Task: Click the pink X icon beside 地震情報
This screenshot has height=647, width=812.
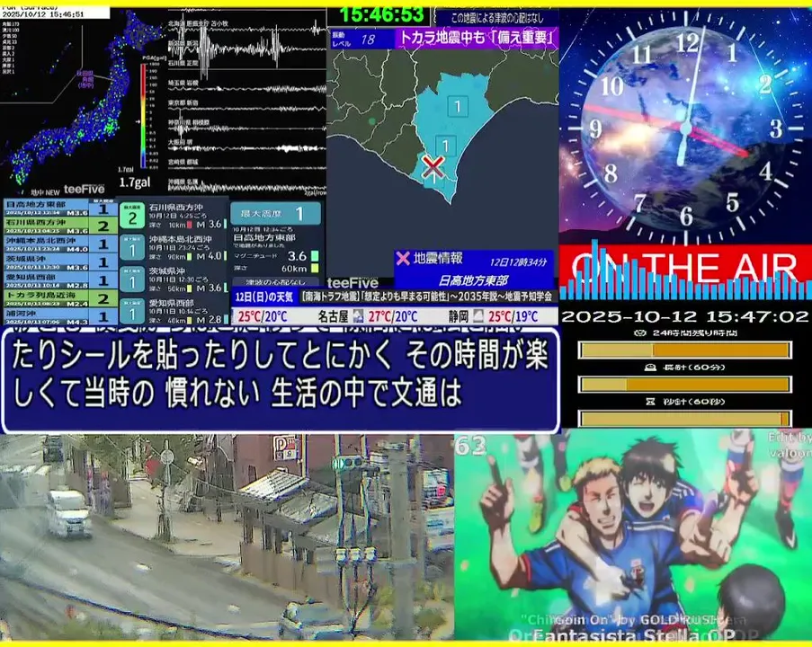Action: (x=402, y=258)
